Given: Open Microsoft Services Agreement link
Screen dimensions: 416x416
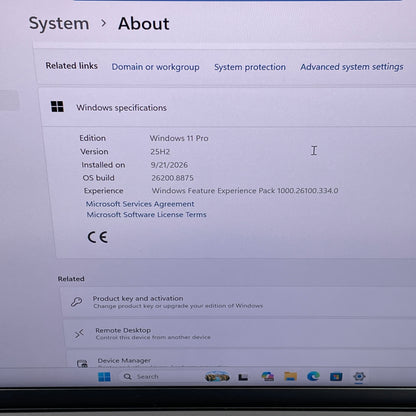Looking at the screenshot, I should coord(140,204).
